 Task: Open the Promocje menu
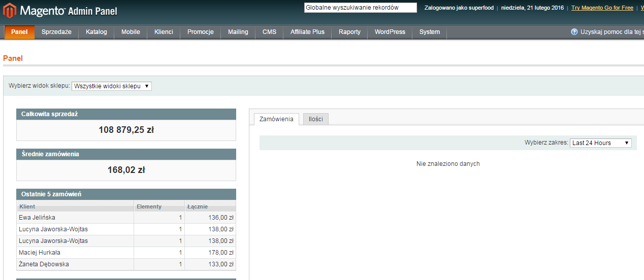pos(200,32)
